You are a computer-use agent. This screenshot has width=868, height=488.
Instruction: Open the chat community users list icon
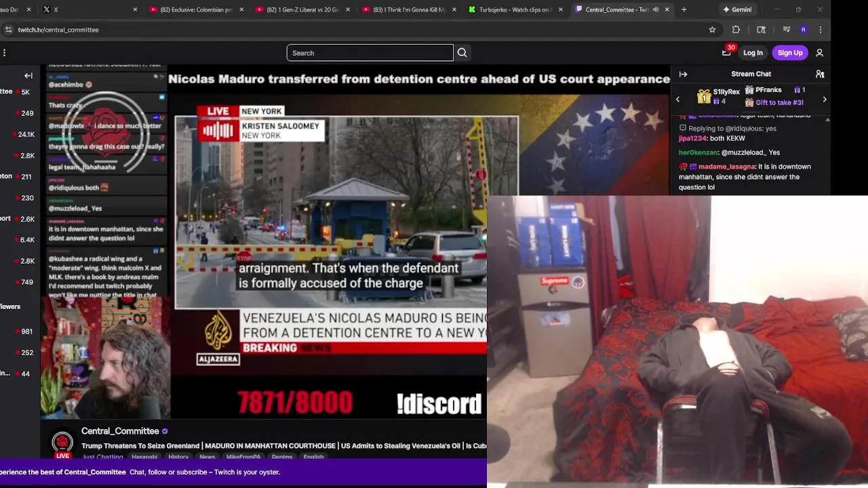(x=820, y=74)
